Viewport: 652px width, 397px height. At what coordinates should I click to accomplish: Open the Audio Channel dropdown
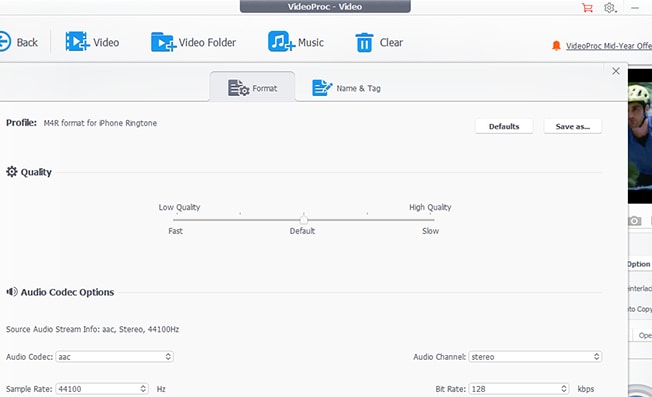coord(535,357)
